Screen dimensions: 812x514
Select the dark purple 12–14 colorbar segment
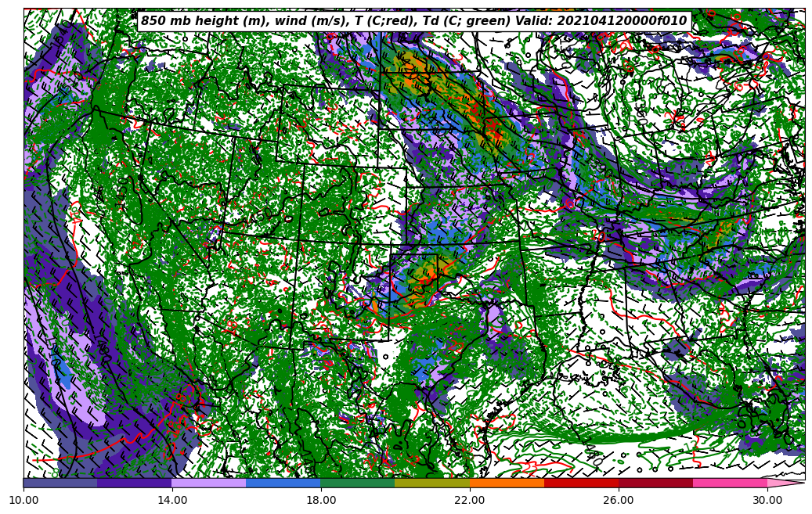[135, 483]
